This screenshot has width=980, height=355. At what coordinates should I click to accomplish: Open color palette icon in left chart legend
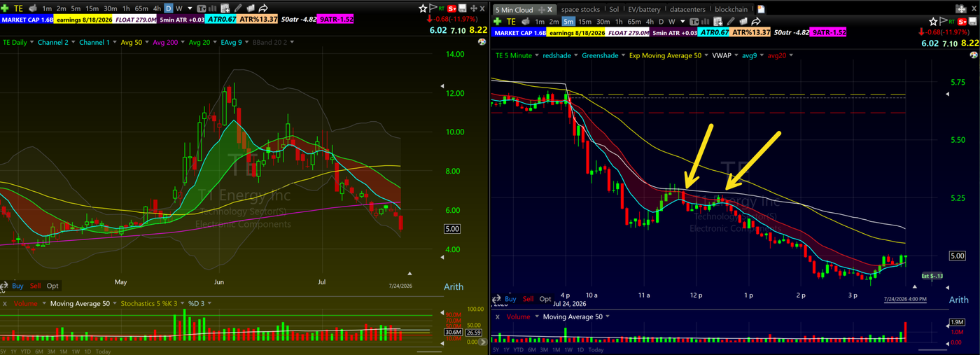point(482,42)
